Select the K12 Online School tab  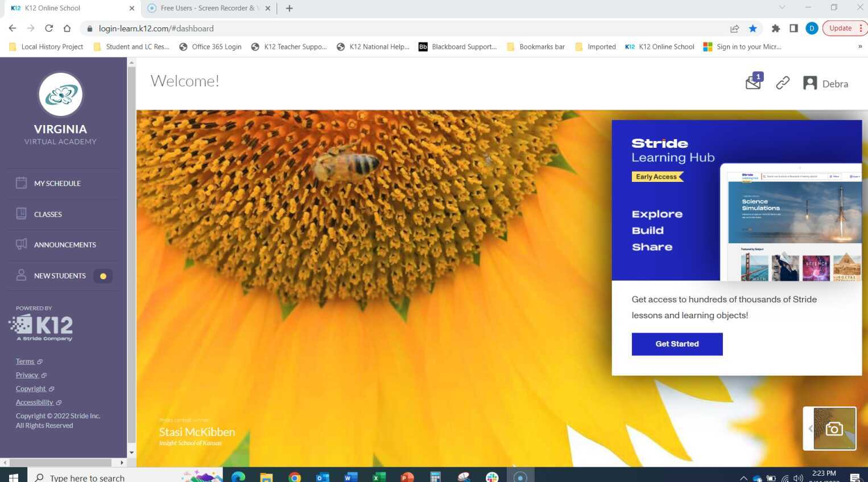[68, 8]
